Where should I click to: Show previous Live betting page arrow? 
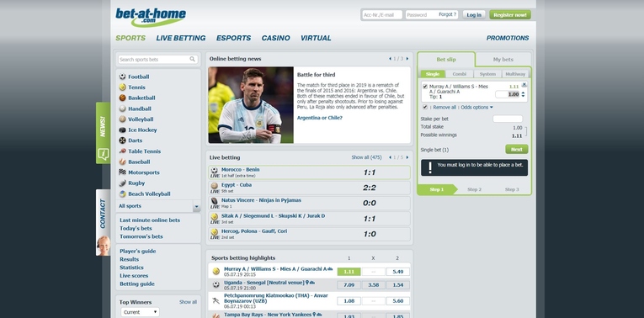(x=390, y=157)
